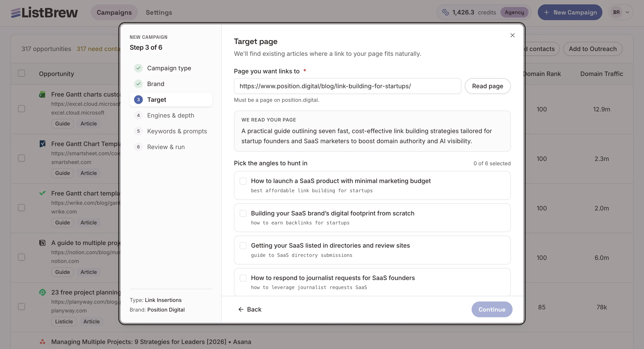Click the '12.9m' domain traffic value

[602, 109]
